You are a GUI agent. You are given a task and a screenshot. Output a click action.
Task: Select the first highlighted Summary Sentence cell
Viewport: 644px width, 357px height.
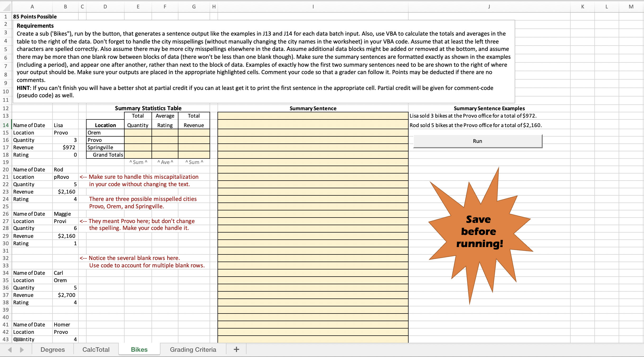click(x=313, y=116)
